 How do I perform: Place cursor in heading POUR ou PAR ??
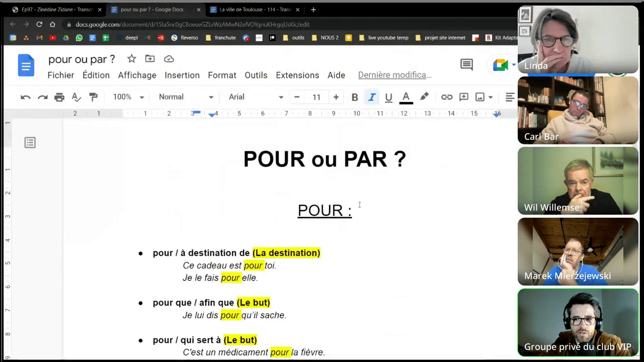[325, 159]
